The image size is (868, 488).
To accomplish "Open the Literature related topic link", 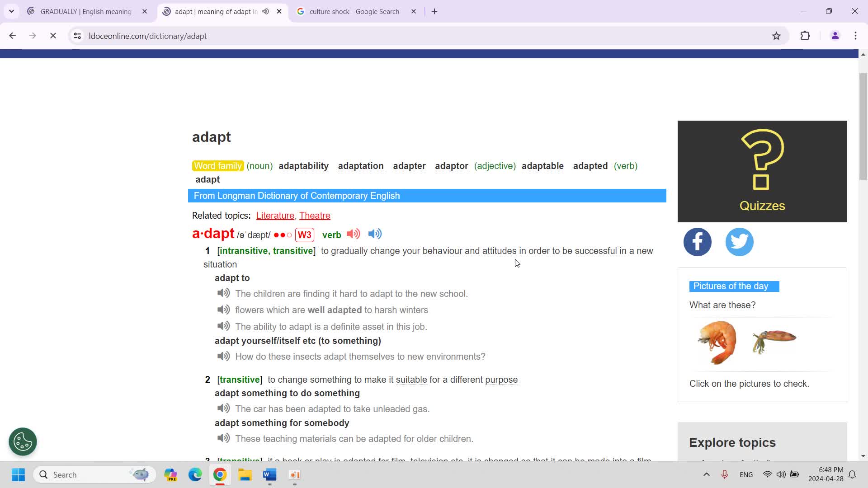I will (275, 216).
